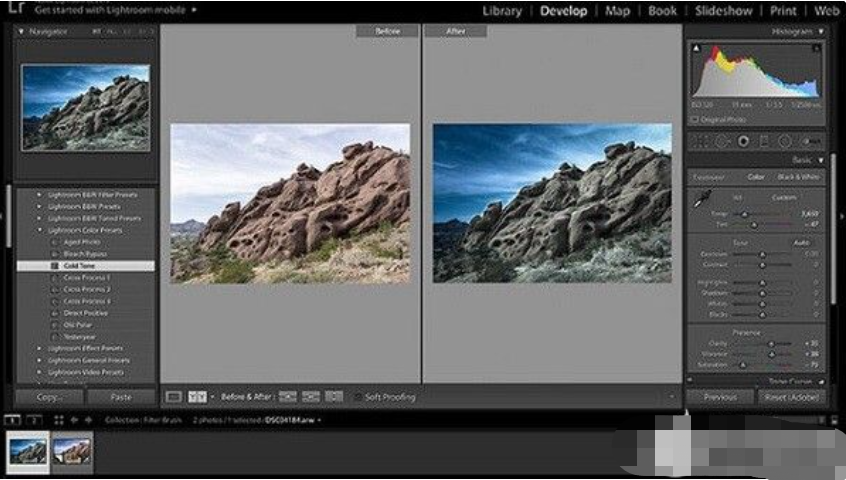Toggle the Original Photo checkbox
This screenshot has height=480, width=846.
tap(696, 119)
